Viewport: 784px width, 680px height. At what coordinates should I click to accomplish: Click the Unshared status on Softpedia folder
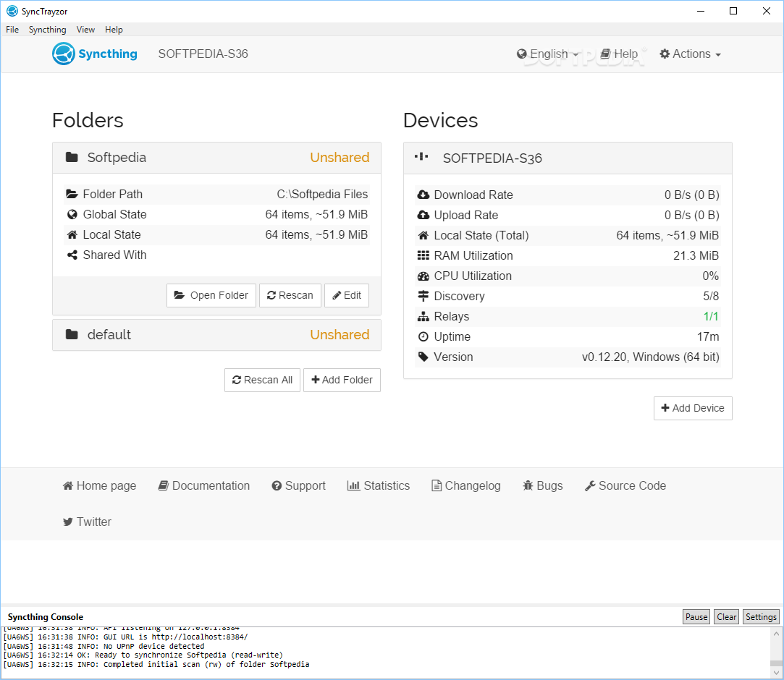coord(340,158)
